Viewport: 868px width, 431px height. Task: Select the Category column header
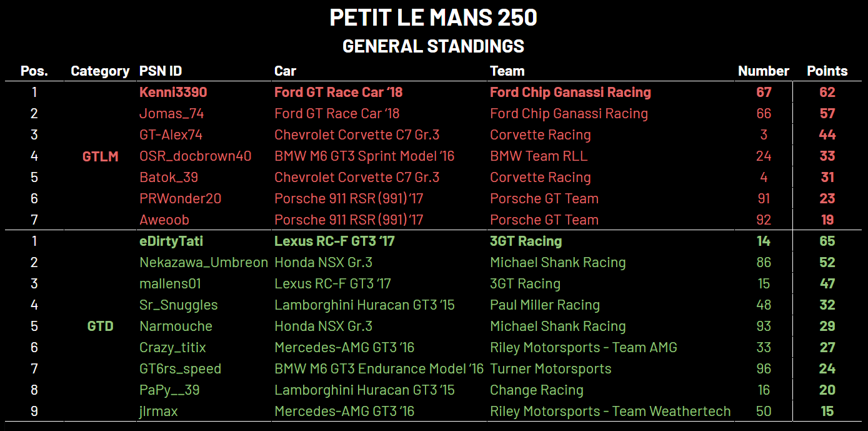pos(100,71)
